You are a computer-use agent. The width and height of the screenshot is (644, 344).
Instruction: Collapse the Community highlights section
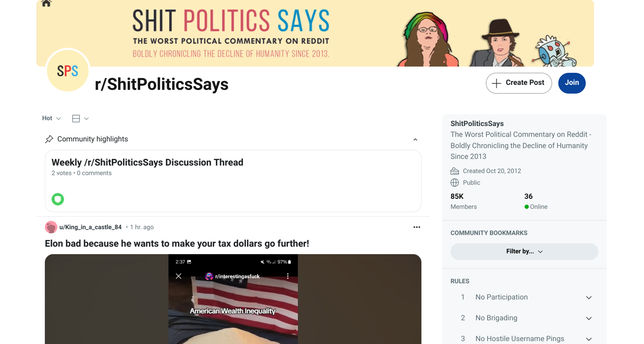[415, 139]
